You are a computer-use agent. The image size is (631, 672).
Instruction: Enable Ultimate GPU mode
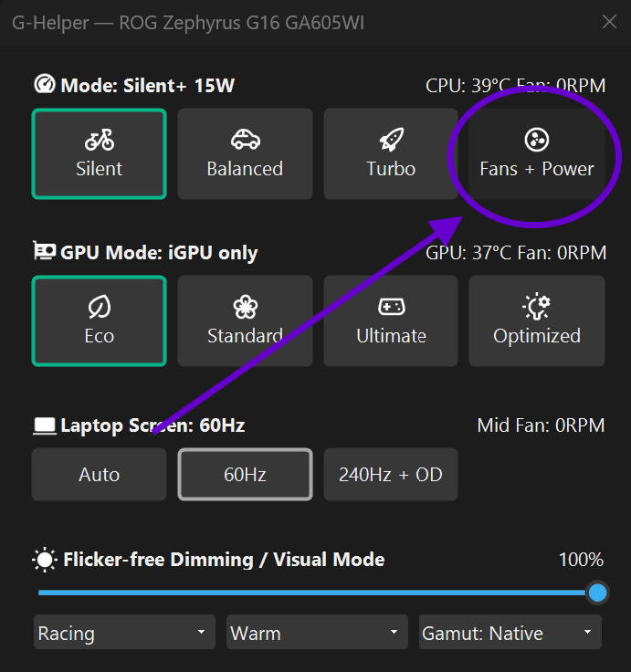[391, 321]
